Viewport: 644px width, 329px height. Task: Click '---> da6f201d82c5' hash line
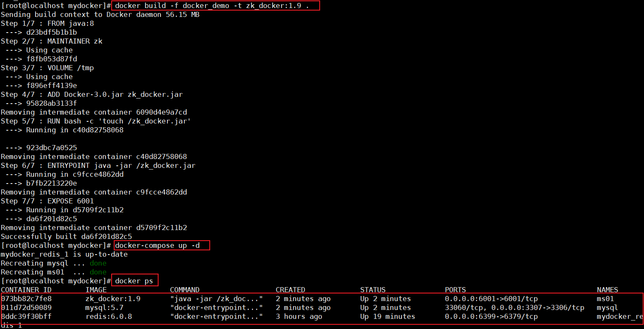(41, 219)
